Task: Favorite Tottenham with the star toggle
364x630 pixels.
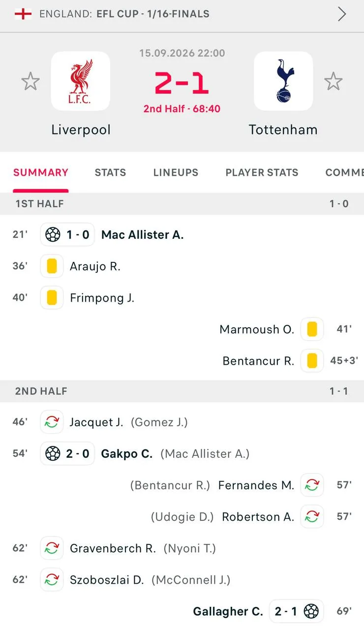Action: tap(334, 81)
